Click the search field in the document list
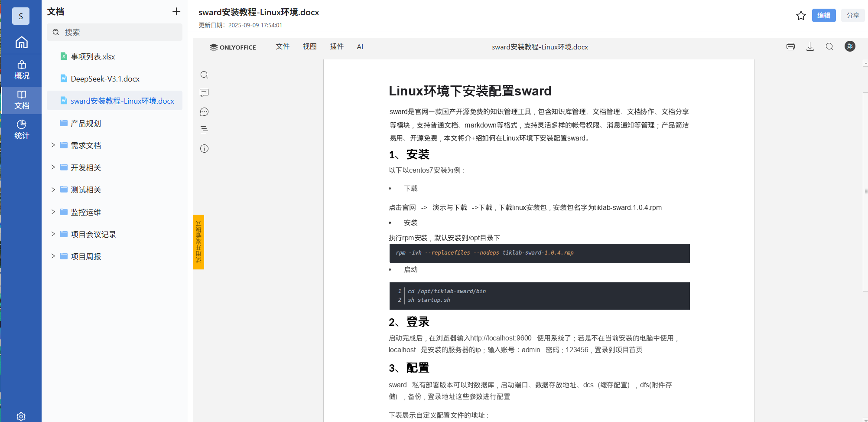Viewport: 868px width, 422px height. click(x=114, y=32)
